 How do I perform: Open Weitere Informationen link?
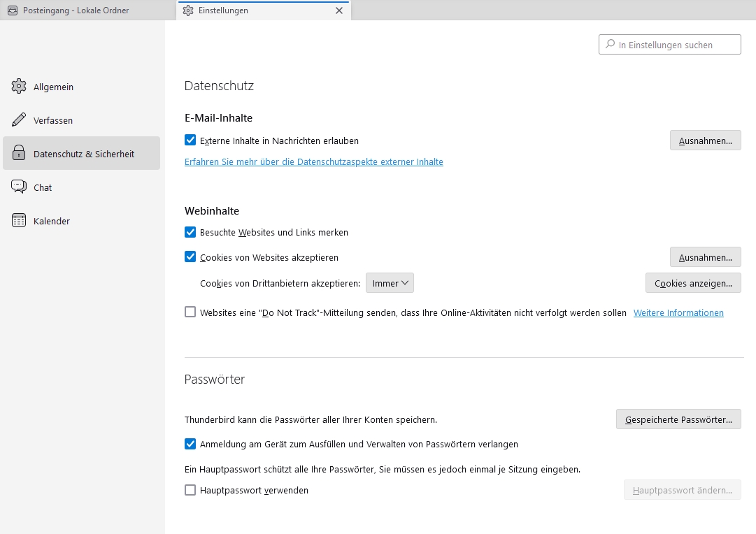click(x=678, y=313)
